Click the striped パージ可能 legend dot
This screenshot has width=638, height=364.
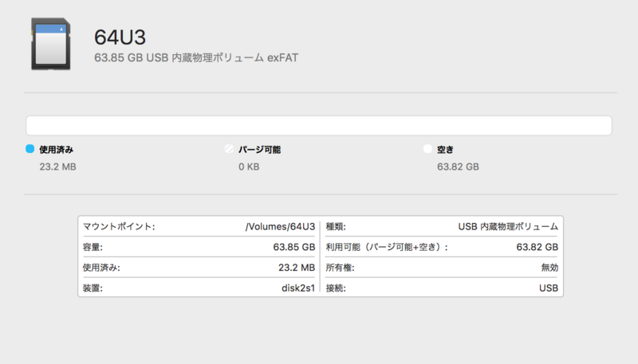click(x=229, y=149)
